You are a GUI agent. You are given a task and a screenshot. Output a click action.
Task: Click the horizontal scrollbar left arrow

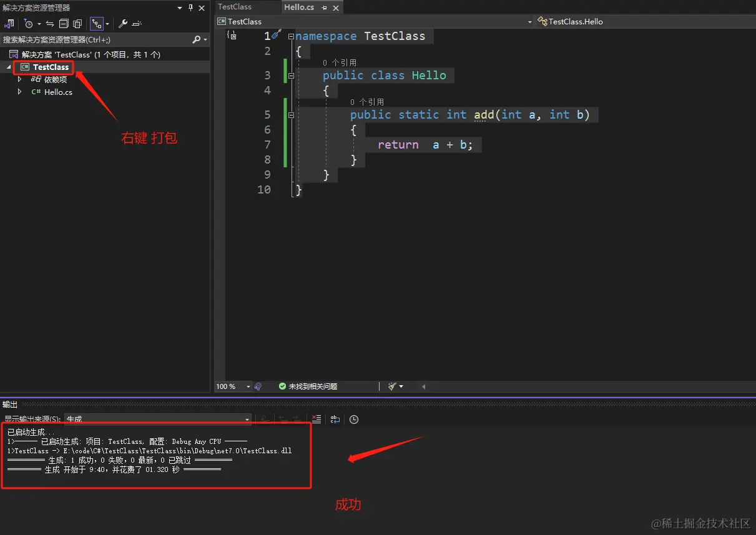(423, 386)
